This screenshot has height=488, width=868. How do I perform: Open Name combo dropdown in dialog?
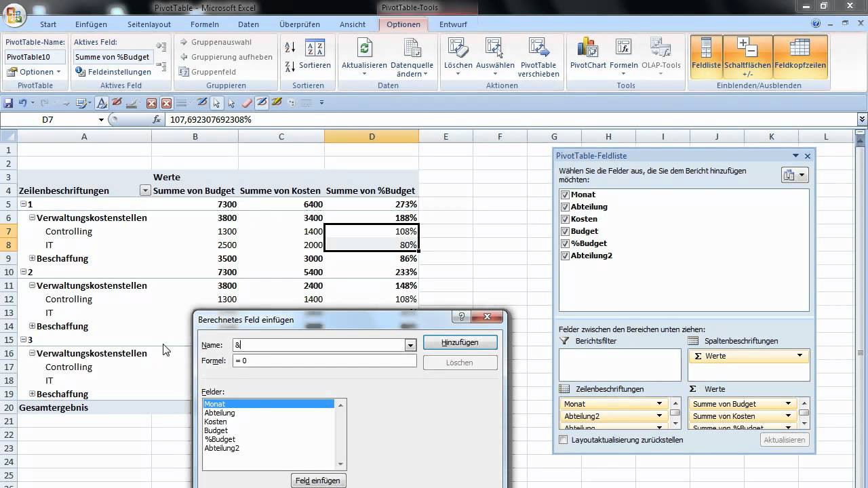click(x=410, y=345)
